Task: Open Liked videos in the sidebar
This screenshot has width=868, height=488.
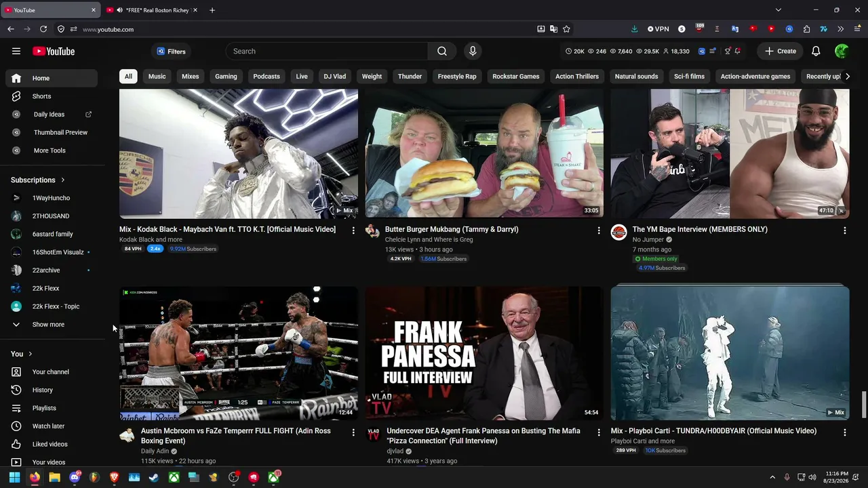Action: pyautogui.click(x=52, y=444)
